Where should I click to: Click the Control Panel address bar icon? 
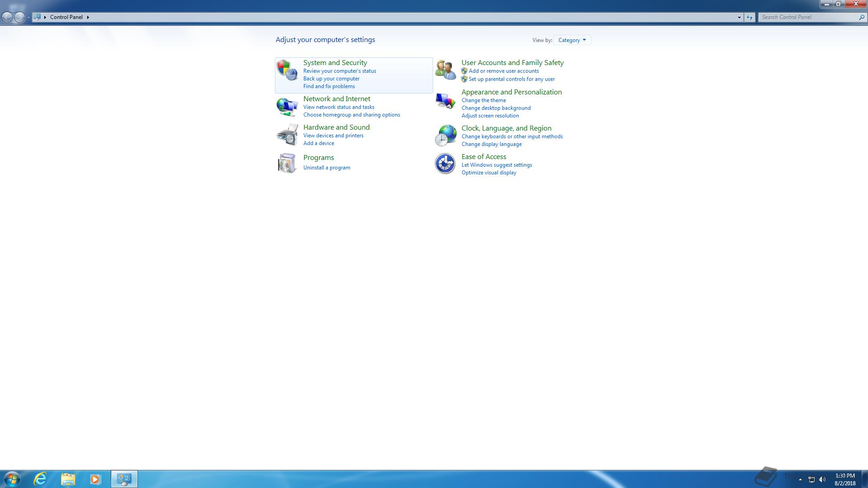point(37,17)
